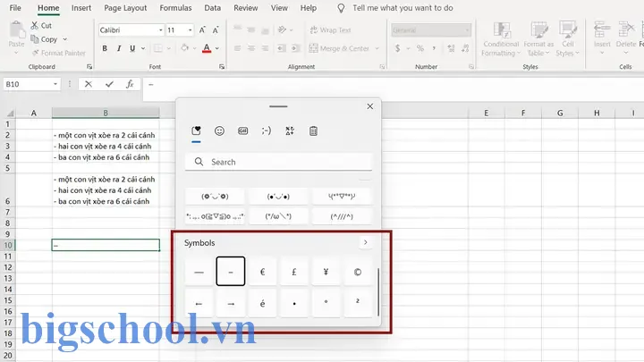Click the emoji panel scrollbar

pyautogui.click(x=377, y=291)
